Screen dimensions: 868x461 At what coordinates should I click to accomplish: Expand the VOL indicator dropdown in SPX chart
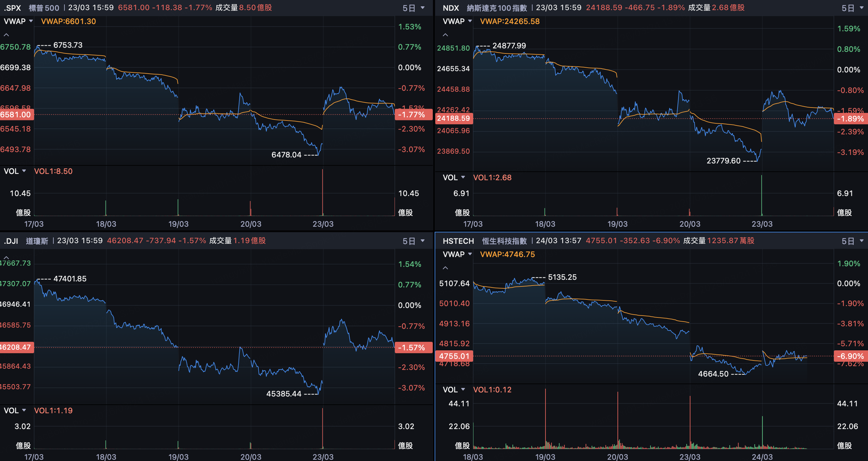click(x=15, y=171)
